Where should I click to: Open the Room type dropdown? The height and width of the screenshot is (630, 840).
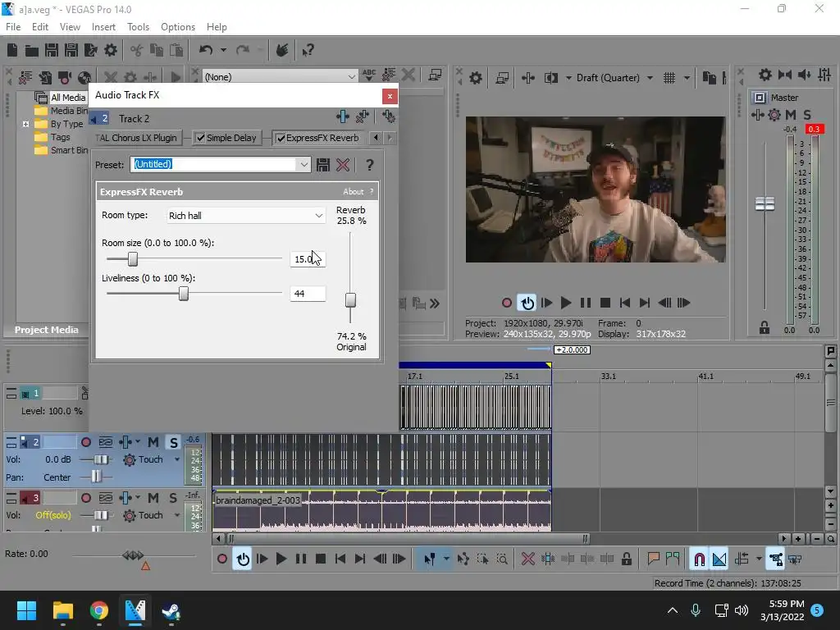click(x=319, y=216)
